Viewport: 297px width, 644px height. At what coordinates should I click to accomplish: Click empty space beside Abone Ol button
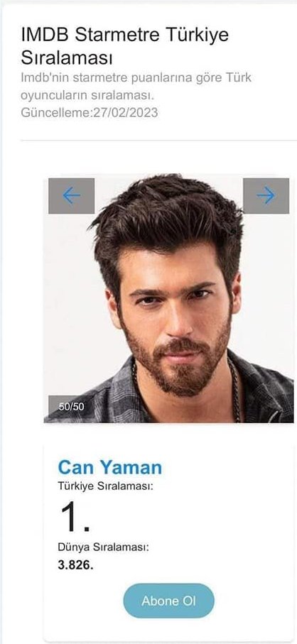pyautogui.click(x=254, y=601)
